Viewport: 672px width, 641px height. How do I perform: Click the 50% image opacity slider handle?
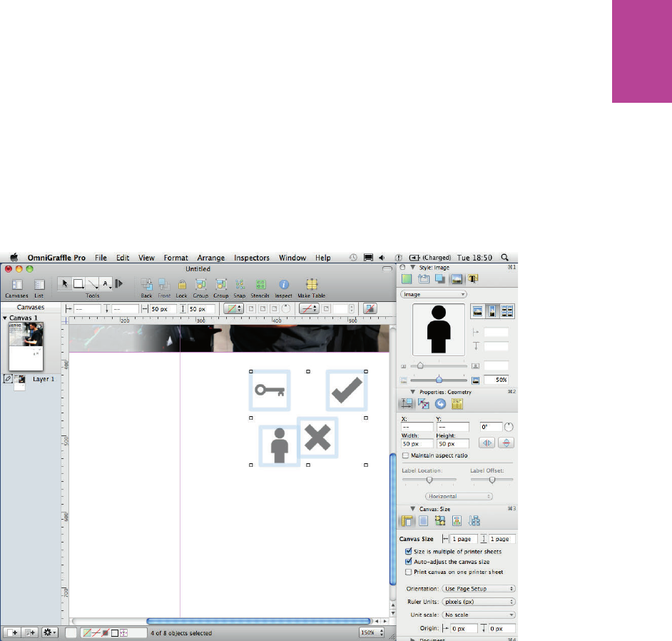coord(439,380)
